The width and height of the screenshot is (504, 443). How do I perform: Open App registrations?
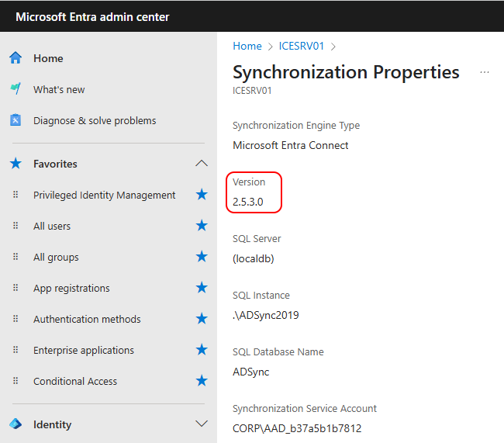tap(71, 289)
